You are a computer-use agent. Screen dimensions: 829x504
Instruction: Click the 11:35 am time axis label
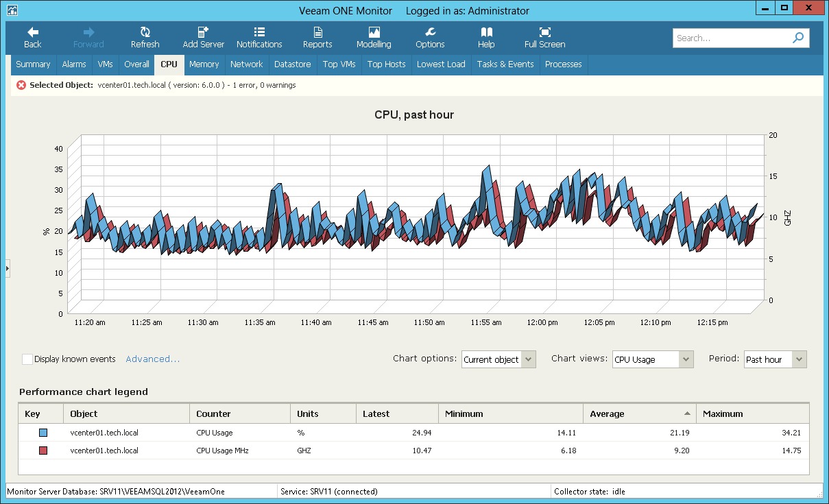click(x=261, y=322)
